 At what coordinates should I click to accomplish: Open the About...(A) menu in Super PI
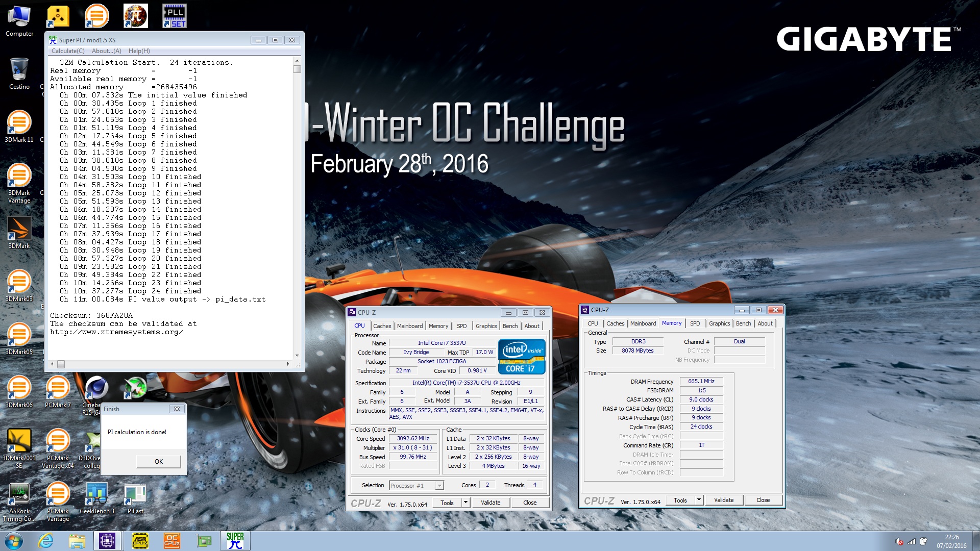pyautogui.click(x=106, y=51)
